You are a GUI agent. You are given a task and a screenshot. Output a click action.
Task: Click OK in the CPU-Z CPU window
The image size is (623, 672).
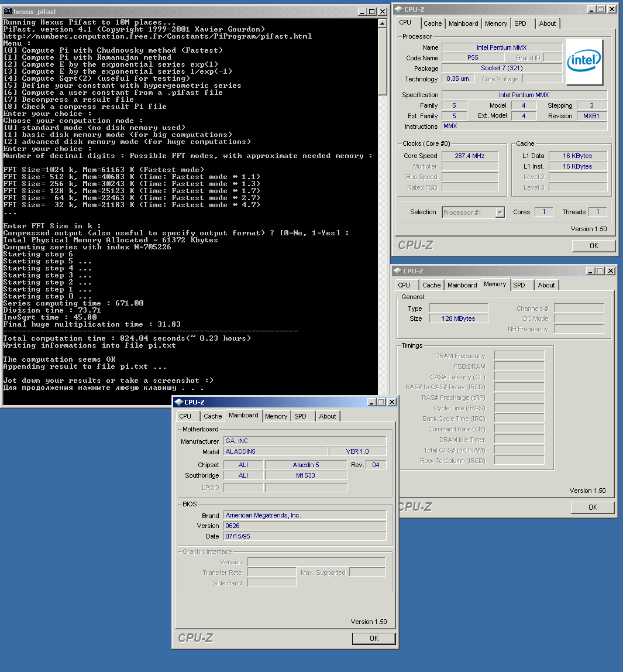tap(593, 246)
